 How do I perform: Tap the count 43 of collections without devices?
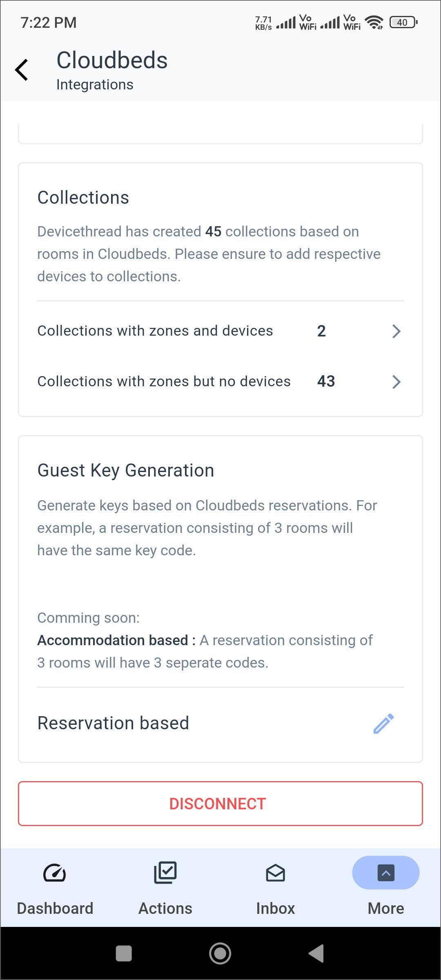pyautogui.click(x=326, y=381)
